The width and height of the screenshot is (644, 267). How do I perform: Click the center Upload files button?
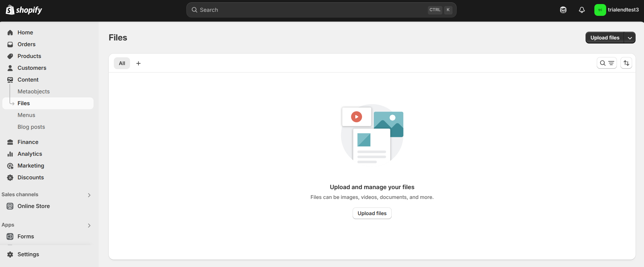372,213
